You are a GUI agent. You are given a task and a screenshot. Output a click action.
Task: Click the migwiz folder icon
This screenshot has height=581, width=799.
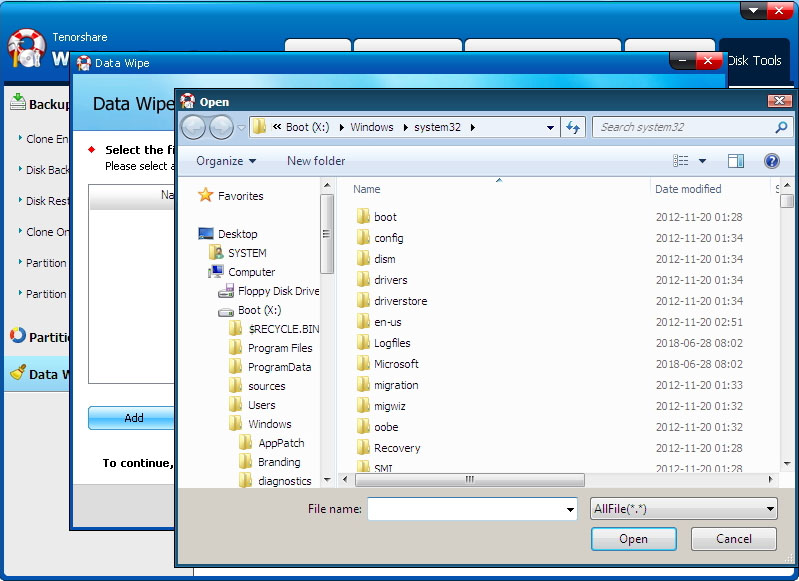363,406
